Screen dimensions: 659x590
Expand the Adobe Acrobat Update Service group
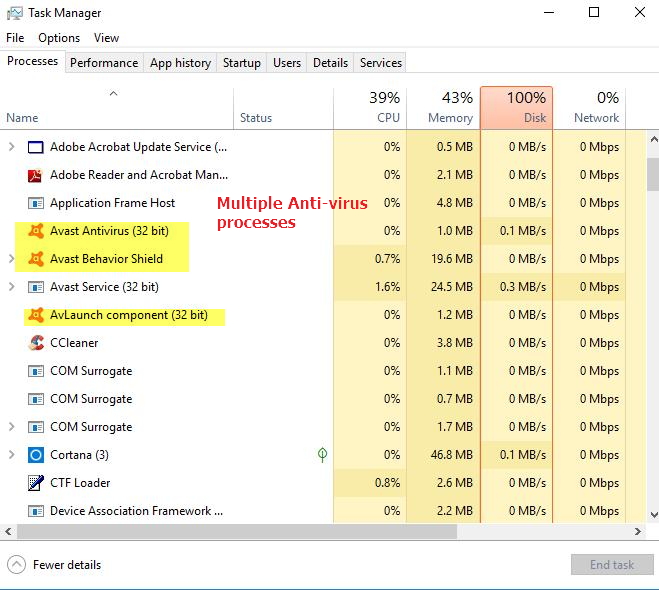point(11,147)
